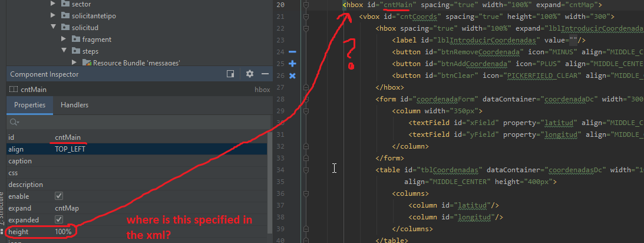Switch to the Handlers tab
The height and width of the screenshot is (243, 644).
click(x=75, y=105)
